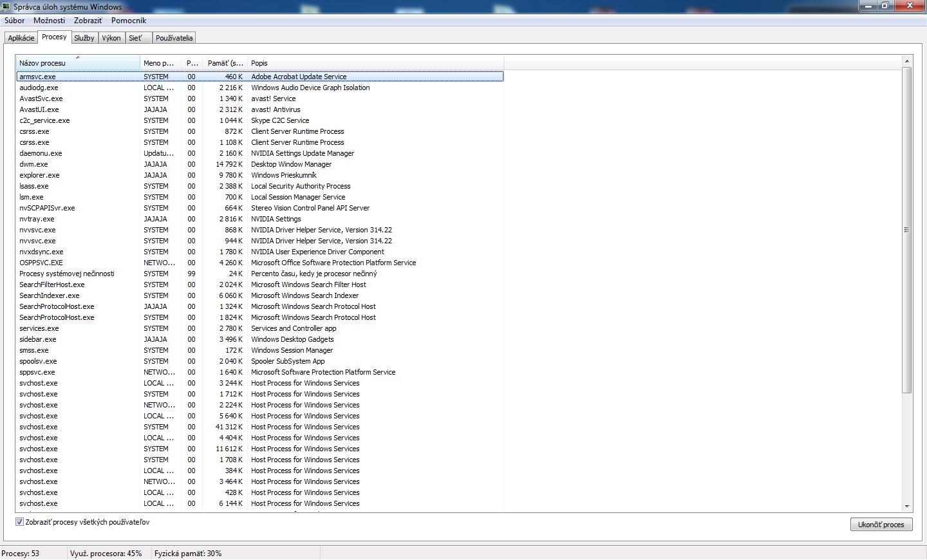The image size is (927, 560).
Task: Click the Task Manager title bar icon
Action: tap(6, 6)
